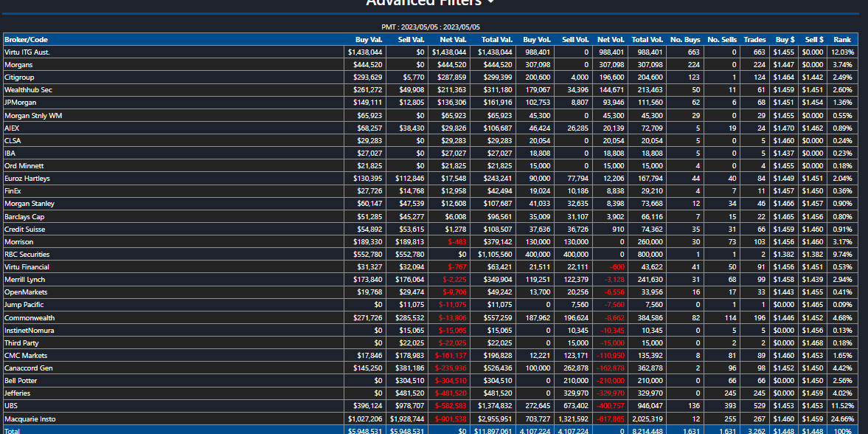Select the Merrill Lynch broker name
Viewport: 868px width, 434px height.
25,279
